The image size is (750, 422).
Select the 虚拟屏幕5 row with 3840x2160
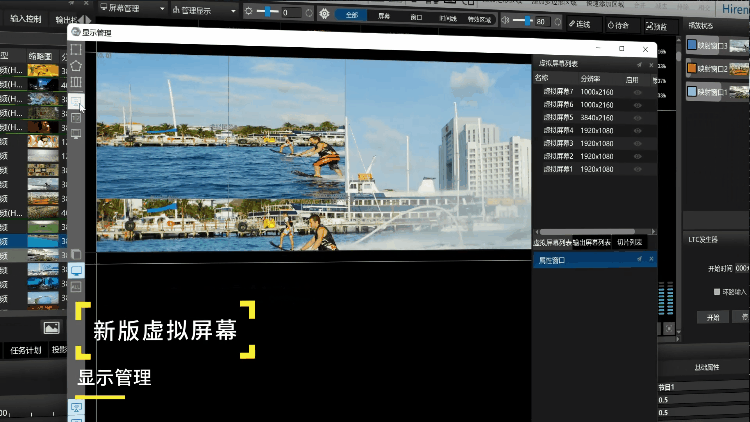pyautogui.click(x=595, y=118)
